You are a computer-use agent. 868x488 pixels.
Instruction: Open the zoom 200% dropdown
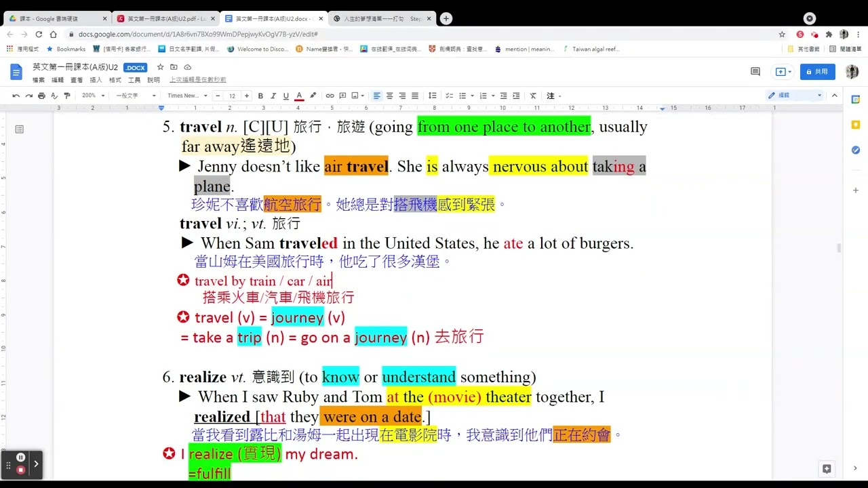(x=94, y=96)
